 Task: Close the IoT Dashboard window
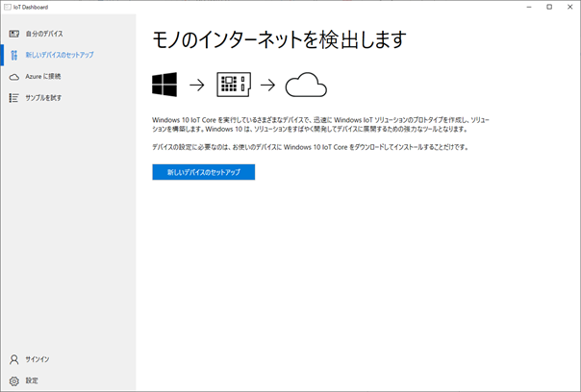(x=571, y=6)
